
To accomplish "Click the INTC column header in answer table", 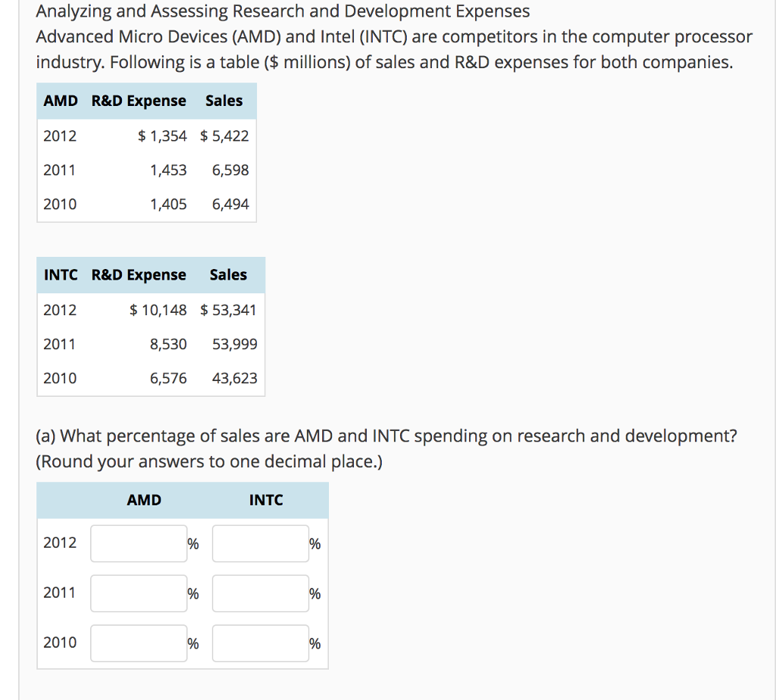I will pyautogui.click(x=266, y=500).
